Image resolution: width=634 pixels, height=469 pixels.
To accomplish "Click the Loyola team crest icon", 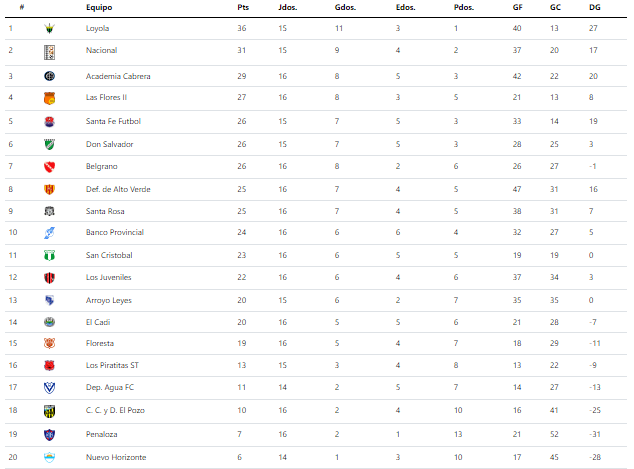I will (x=49, y=28).
